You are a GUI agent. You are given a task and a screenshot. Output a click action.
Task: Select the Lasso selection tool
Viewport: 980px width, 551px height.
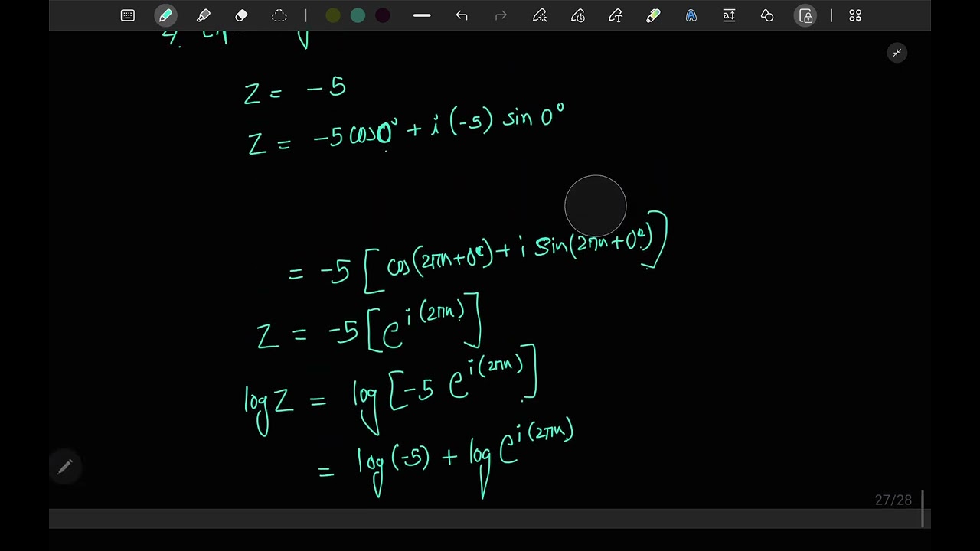point(279,15)
